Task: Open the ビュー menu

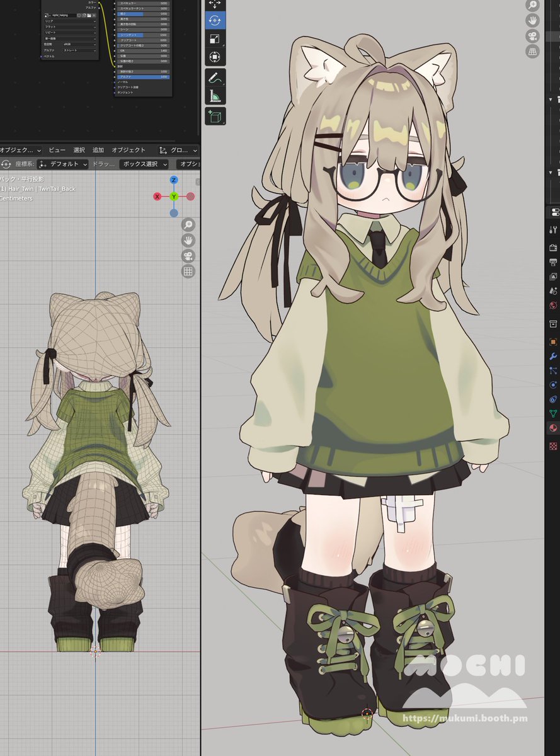Action: 57,151
